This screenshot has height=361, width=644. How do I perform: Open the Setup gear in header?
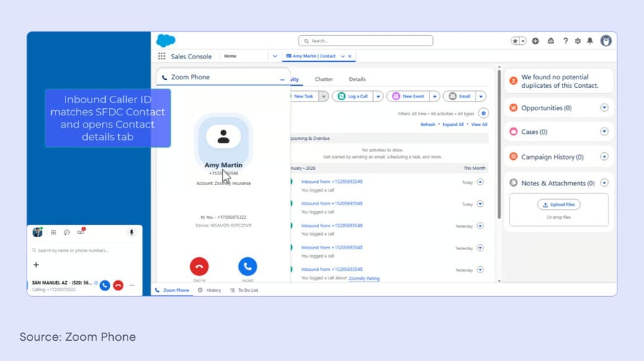578,41
